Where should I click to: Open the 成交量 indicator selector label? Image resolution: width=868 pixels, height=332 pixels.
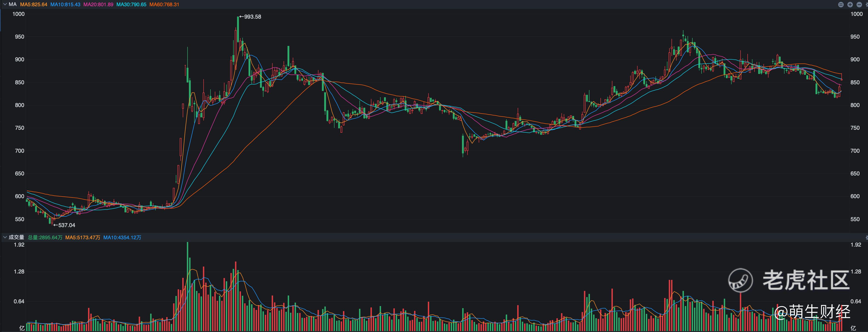[16, 238]
